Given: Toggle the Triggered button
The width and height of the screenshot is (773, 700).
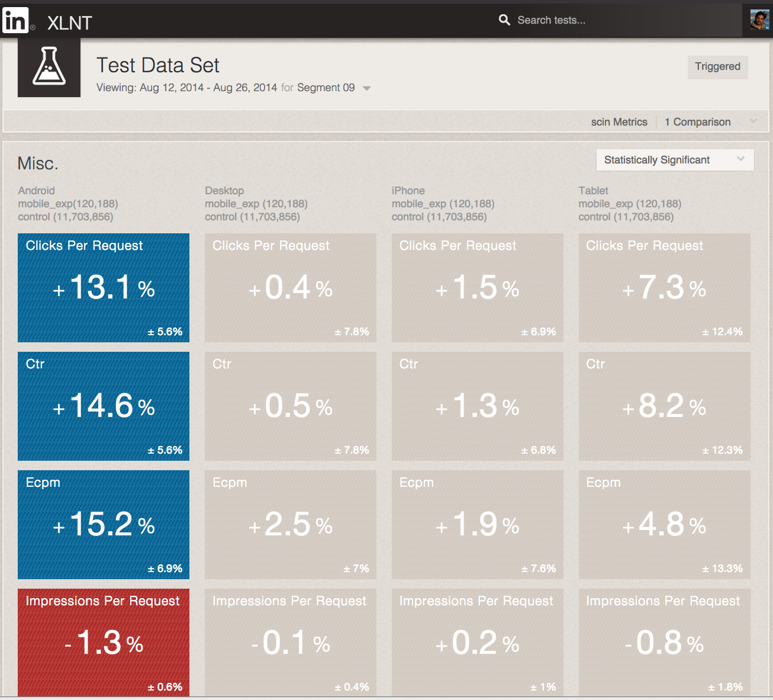Looking at the screenshot, I should point(717,67).
